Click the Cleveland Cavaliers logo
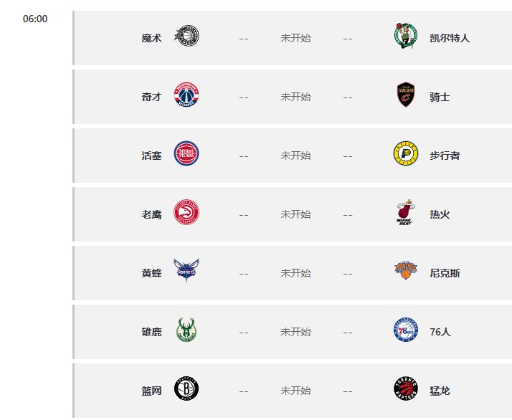The image size is (512, 420). tap(405, 96)
